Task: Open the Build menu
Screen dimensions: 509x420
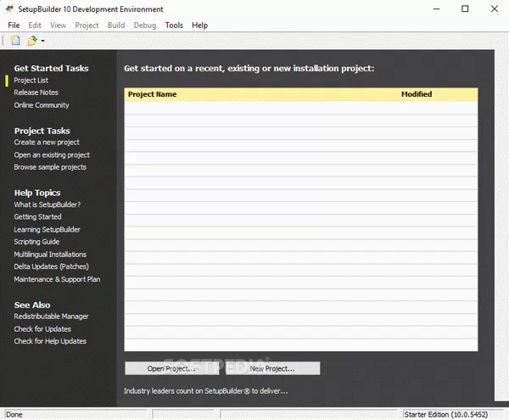Action: tap(116, 25)
